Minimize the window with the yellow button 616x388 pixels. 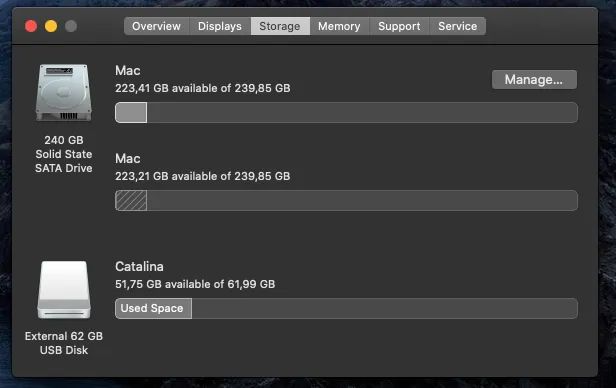(51, 26)
